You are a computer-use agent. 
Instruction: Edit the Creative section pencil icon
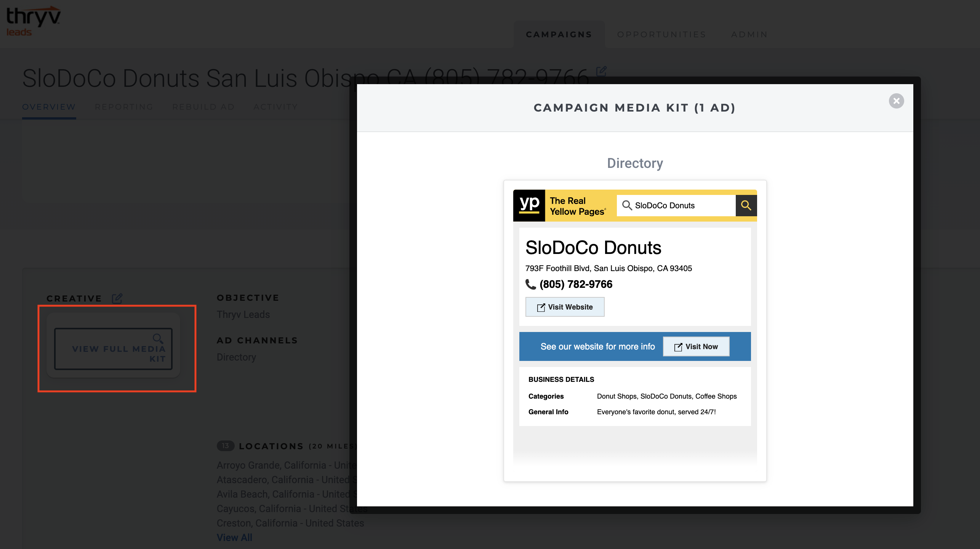coord(117,298)
